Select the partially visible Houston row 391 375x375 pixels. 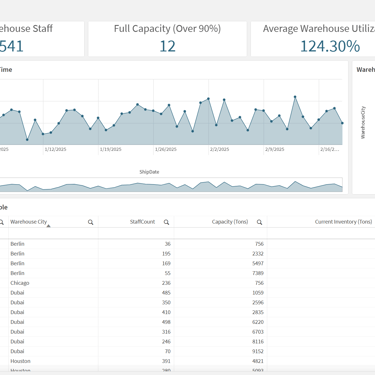click(x=187, y=361)
